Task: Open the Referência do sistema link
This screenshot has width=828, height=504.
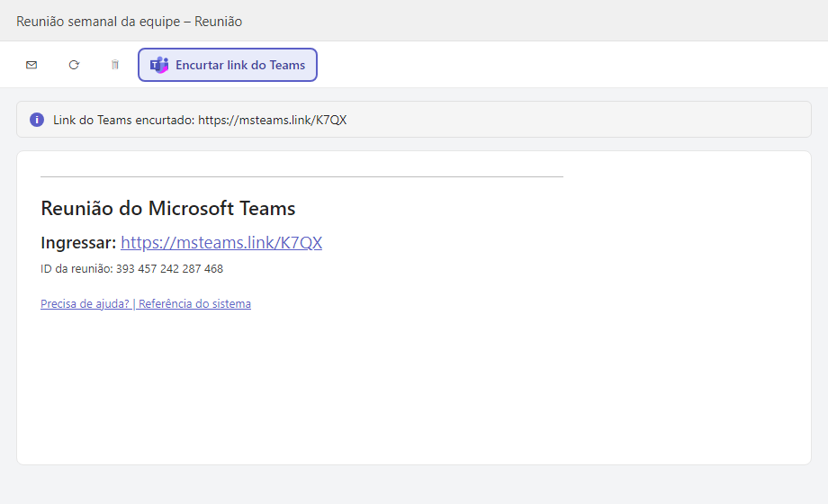Action: (194, 304)
